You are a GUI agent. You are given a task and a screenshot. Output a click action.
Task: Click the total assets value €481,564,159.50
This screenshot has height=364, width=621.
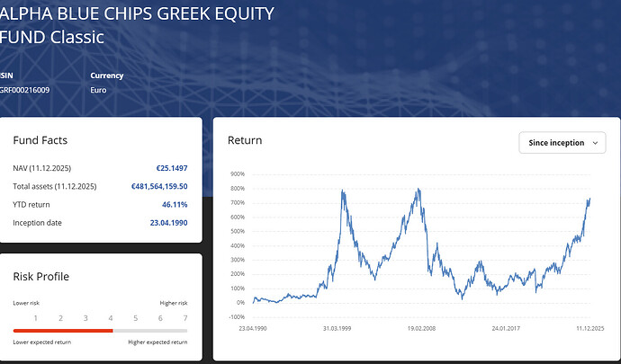159,187
